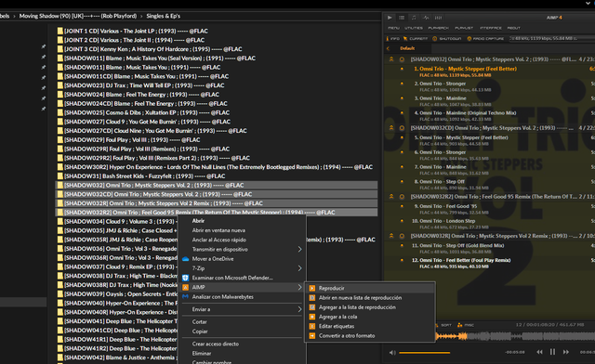Viewport: 595px width, 364px height.
Task: Skip to previous track in AIMP
Action: click(x=539, y=352)
